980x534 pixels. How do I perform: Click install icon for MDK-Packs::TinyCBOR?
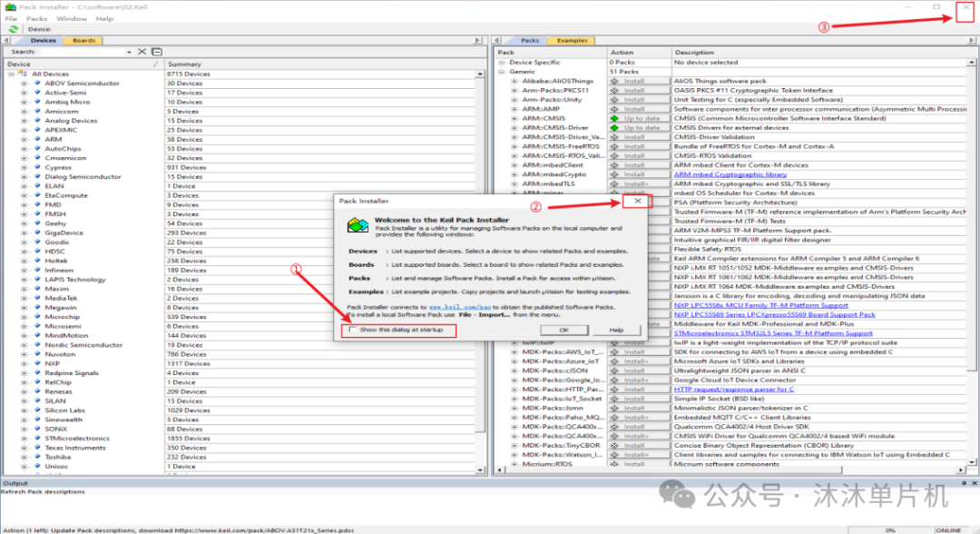click(x=614, y=445)
